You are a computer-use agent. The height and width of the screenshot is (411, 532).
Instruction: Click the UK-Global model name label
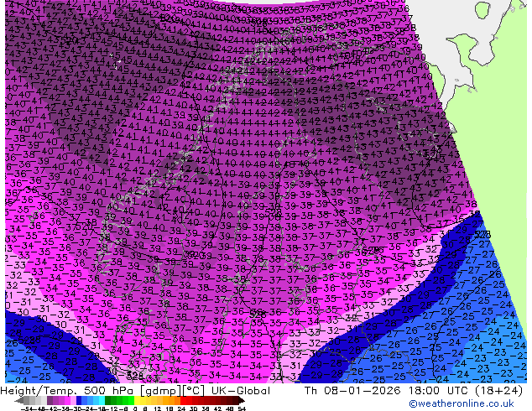pos(241,391)
